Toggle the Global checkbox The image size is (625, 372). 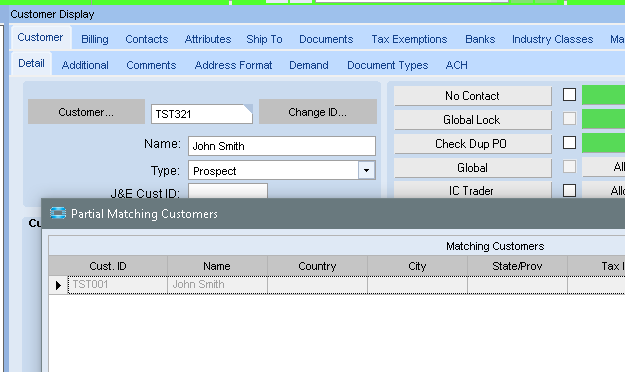tap(569, 167)
